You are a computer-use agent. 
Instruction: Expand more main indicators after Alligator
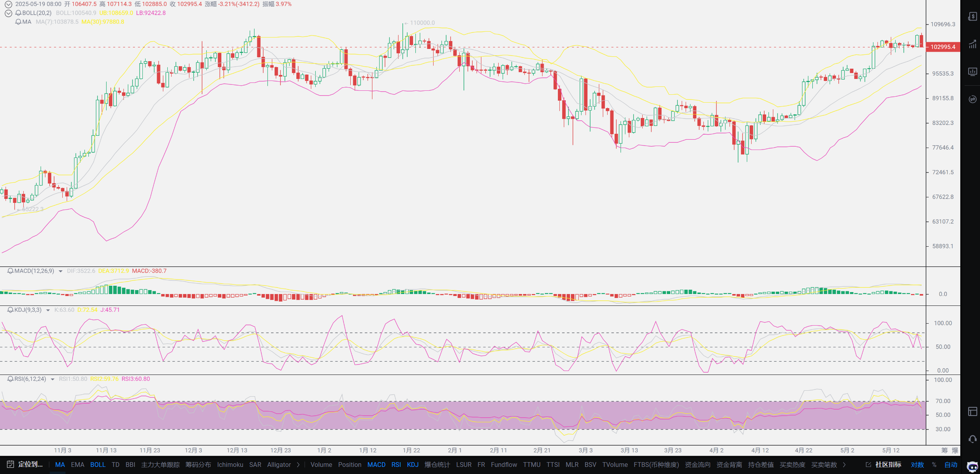coord(298,465)
